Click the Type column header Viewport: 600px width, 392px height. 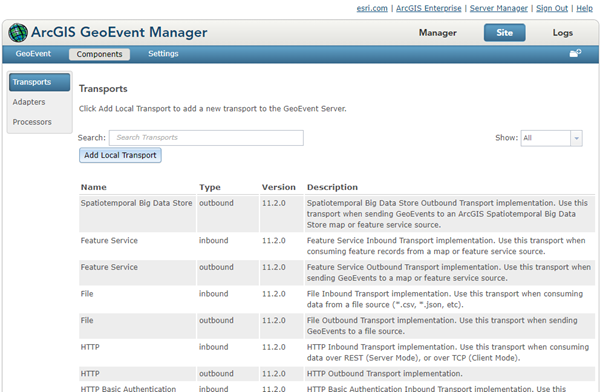[x=210, y=187]
